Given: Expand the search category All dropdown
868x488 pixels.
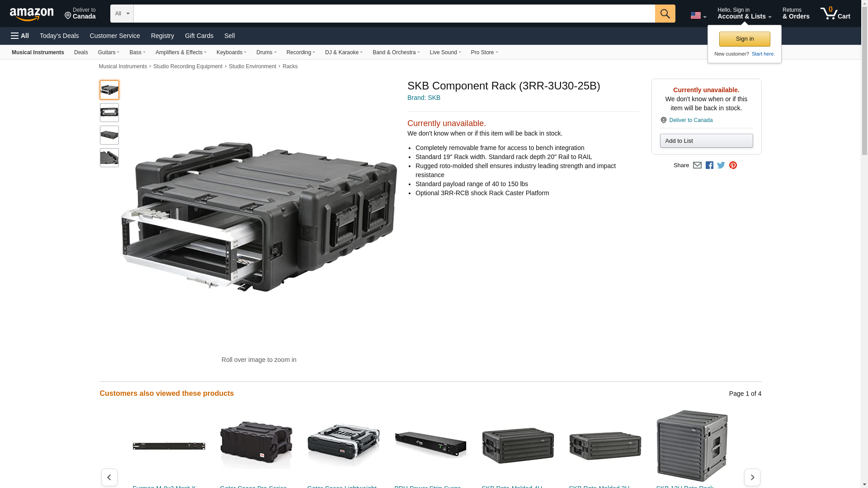Looking at the screenshot, I should pyautogui.click(x=122, y=14).
